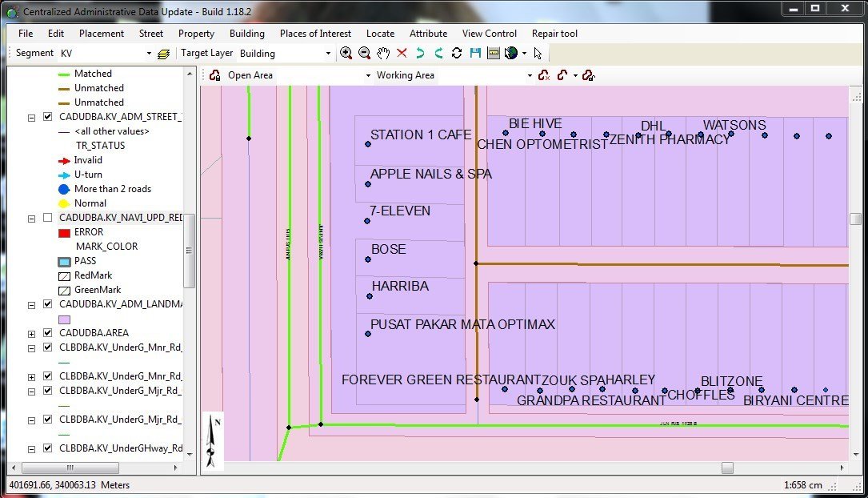Collapse CADUDBA.KV_ADM_LANDMA layer group
Image resolution: width=868 pixels, height=498 pixels.
click(31, 305)
